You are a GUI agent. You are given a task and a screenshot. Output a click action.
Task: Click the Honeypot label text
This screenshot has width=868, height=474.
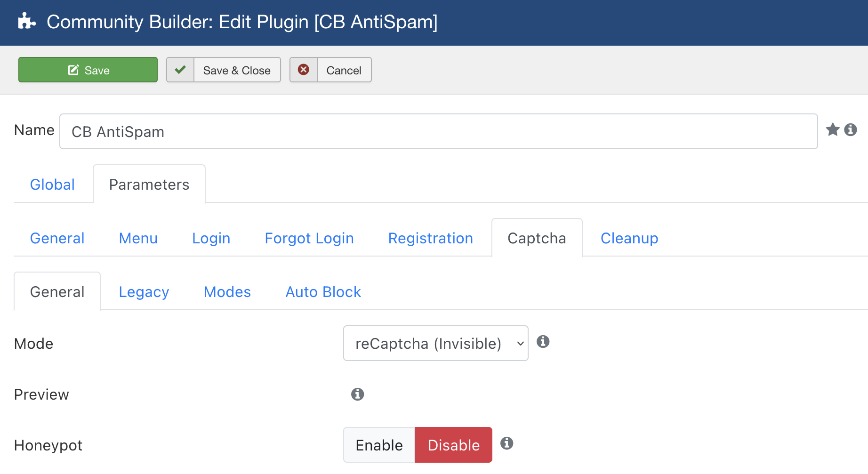48,445
